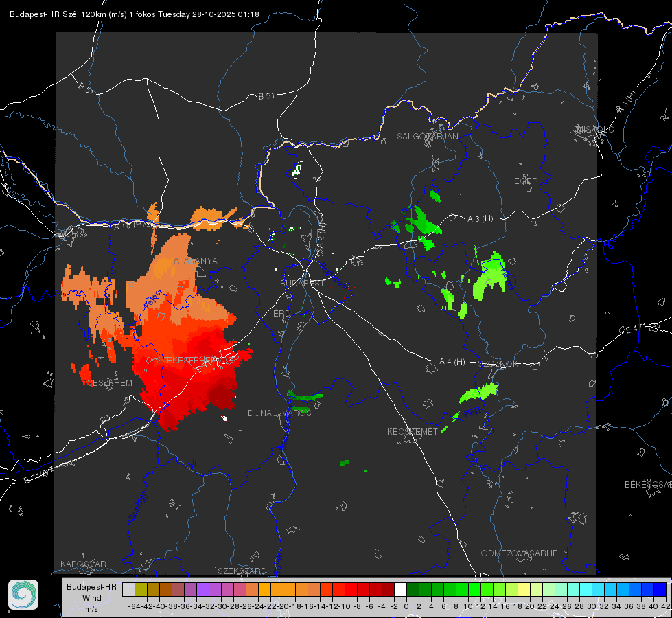Click the DUNAUJVAROS city label
Screen dimensions: 672x618
pyautogui.click(x=279, y=413)
